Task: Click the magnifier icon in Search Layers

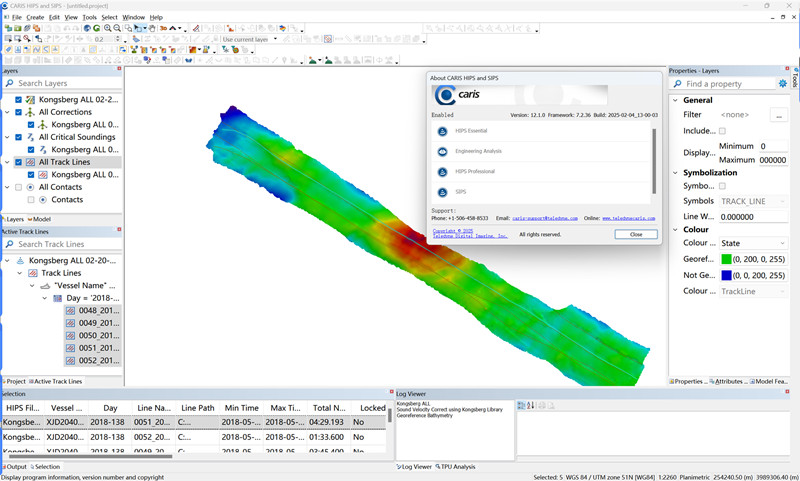Action: [9, 83]
